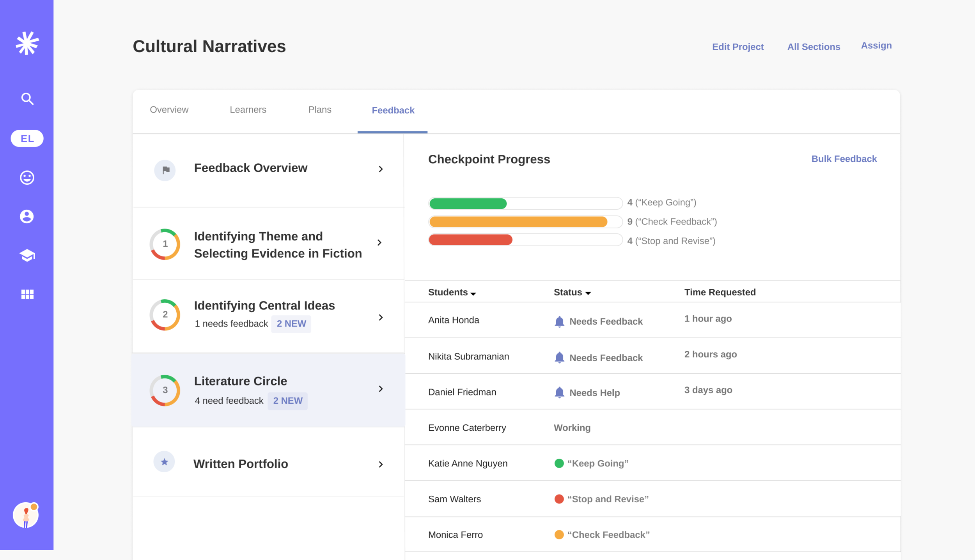Open the Status column sort dropdown
Image resolution: width=975 pixels, height=560 pixels.
(x=588, y=293)
